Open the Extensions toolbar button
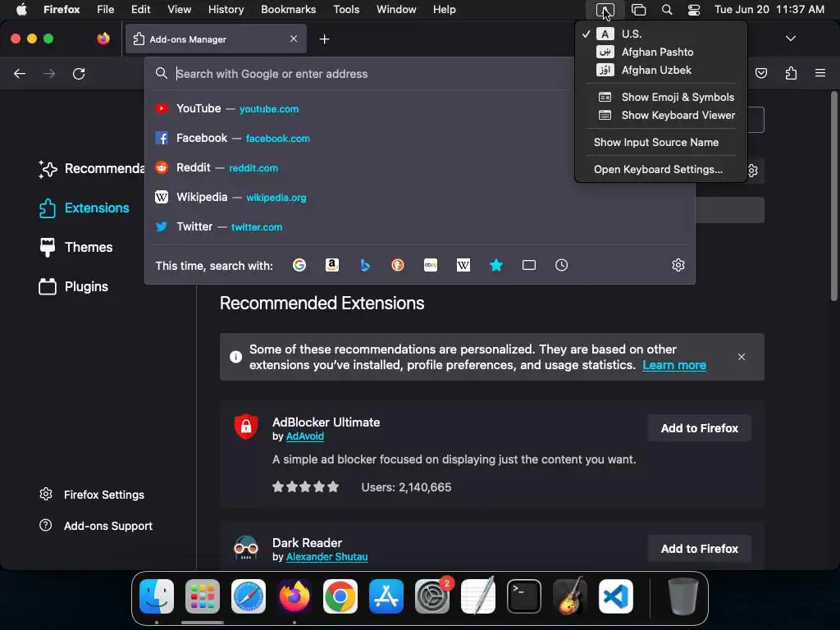Image resolution: width=840 pixels, height=630 pixels. (x=791, y=73)
